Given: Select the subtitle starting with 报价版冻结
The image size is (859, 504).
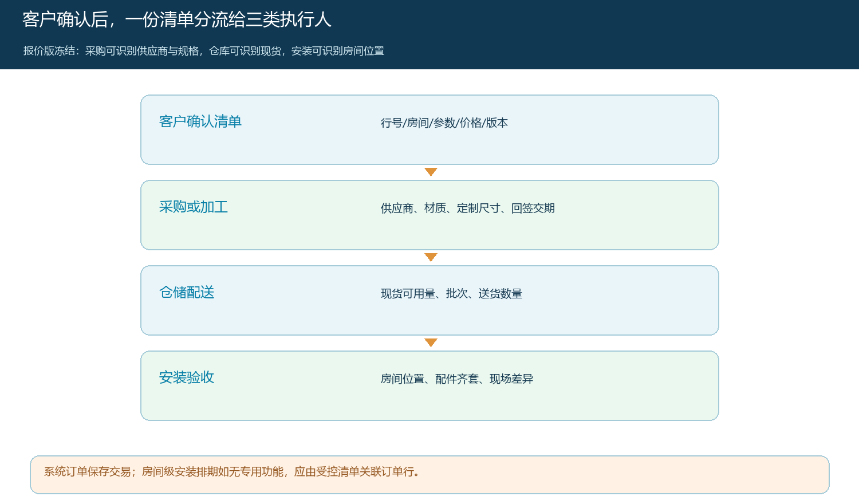Looking at the screenshot, I should [204, 51].
